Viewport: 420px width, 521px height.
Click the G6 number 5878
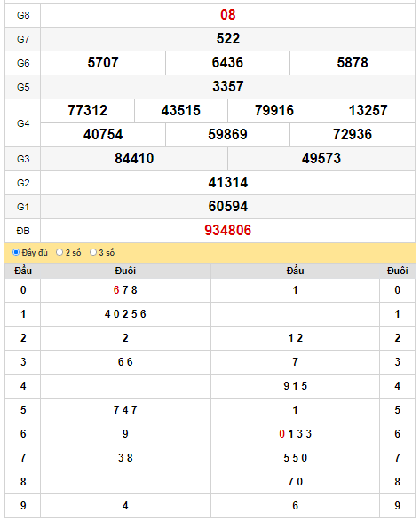(353, 62)
